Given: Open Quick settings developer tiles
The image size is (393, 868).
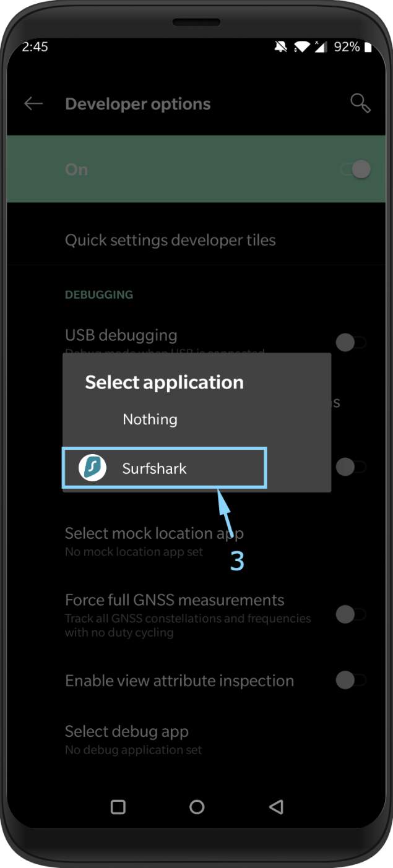Looking at the screenshot, I should (x=170, y=240).
